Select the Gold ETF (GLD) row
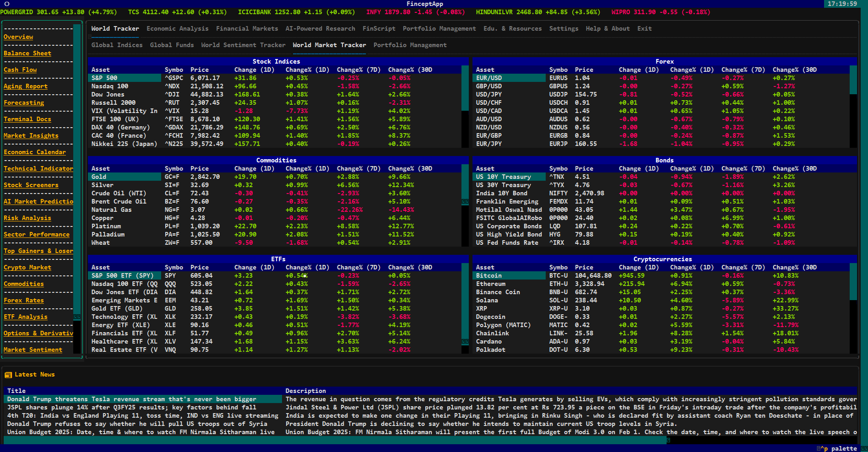The width and height of the screenshot is (868, 452). 275,308
